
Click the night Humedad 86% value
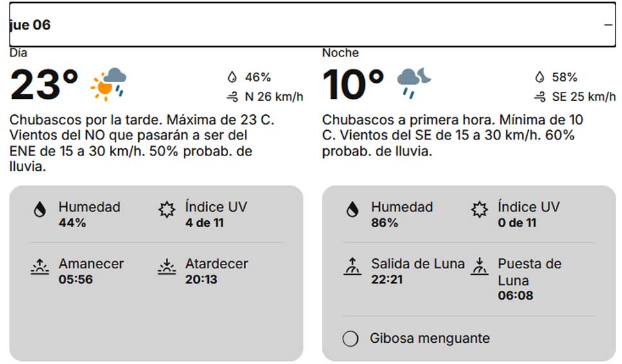tap(385, 223)
